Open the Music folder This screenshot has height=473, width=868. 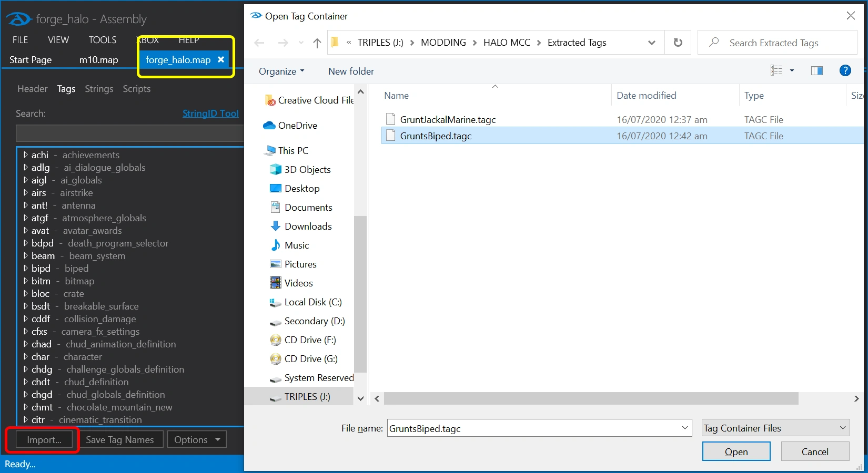pos(289,245)
